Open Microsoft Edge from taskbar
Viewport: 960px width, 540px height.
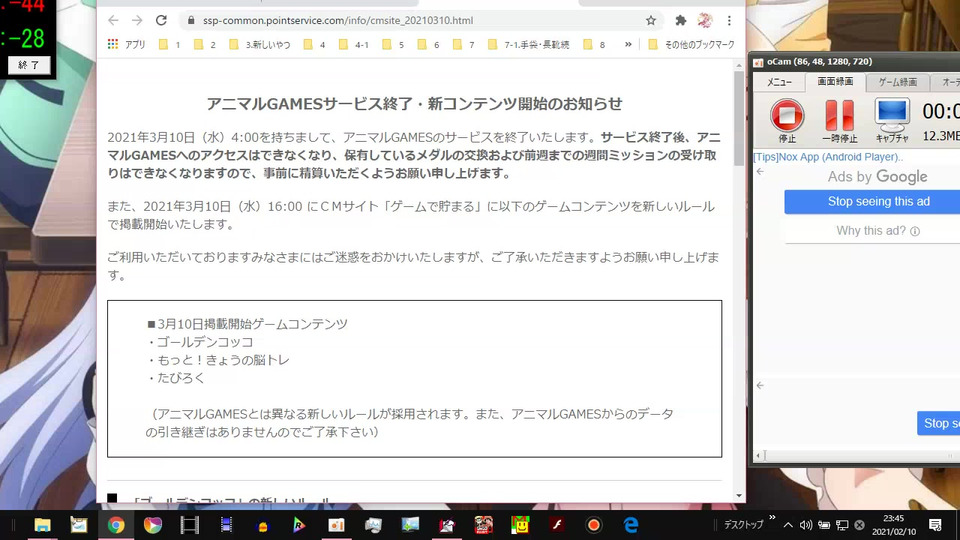631,525
